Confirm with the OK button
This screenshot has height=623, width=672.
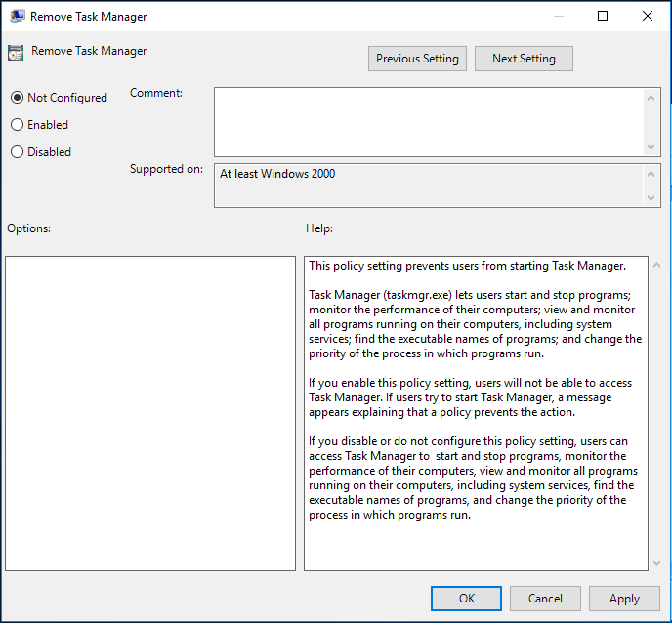[466, 599]
